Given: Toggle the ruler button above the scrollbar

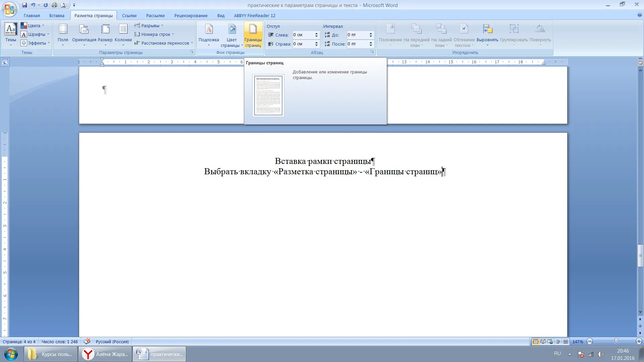Looking at the screenshot, I should 640,62.
